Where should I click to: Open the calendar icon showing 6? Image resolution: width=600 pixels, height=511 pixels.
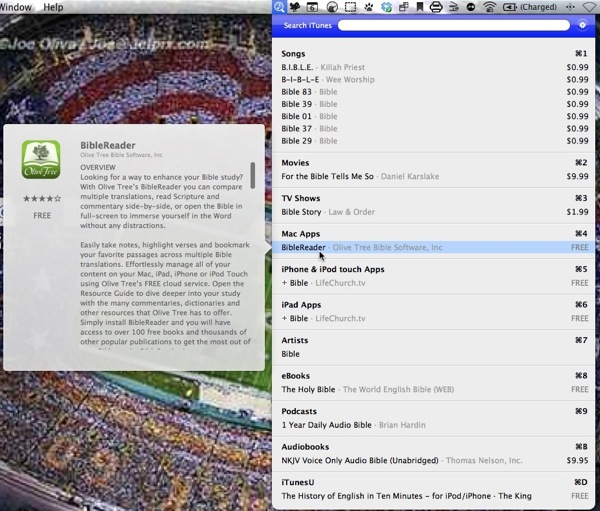tap(312, 7)
